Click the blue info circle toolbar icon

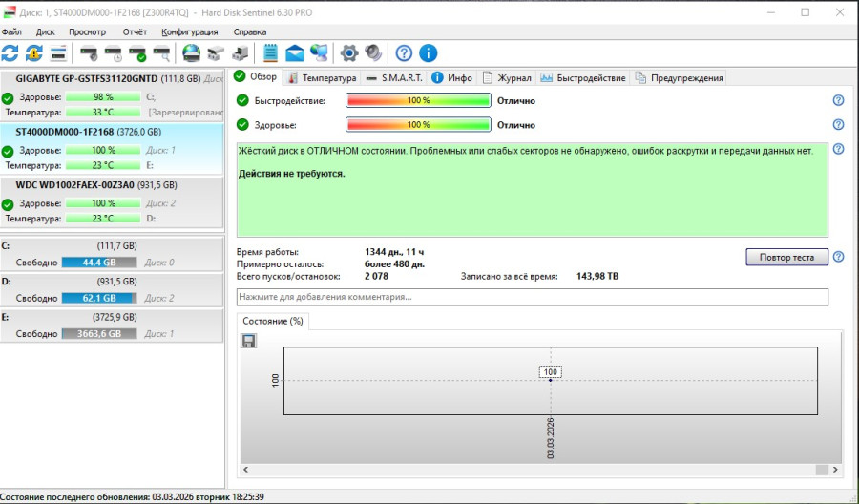tap(429, 52)
